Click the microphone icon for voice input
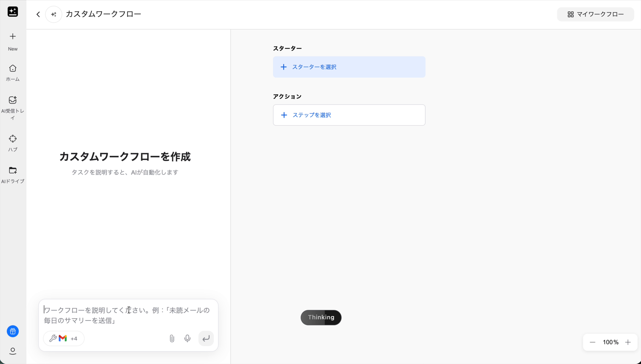The width and height of the screenshot is (641, 364). pos(187,338)
